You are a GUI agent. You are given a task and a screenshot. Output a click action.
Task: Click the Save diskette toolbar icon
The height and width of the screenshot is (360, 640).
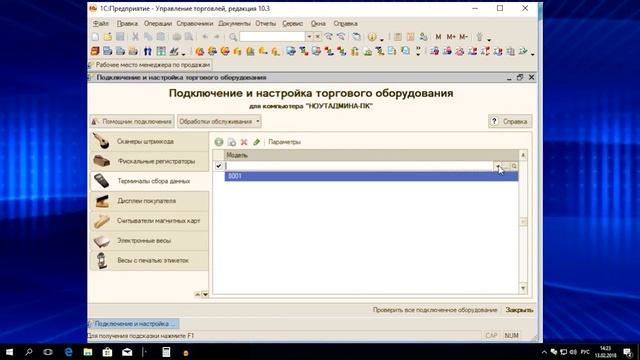pos(120,37)
